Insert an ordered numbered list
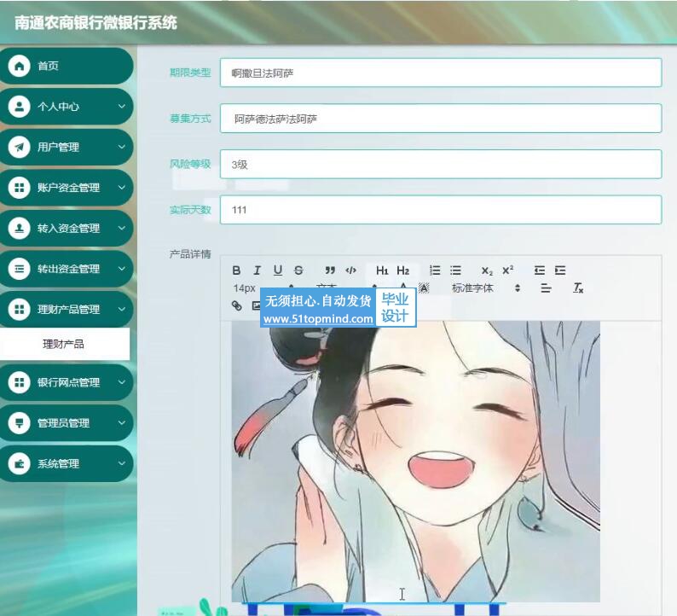Viewport: 677px width, 616px height. coord(435,270)
